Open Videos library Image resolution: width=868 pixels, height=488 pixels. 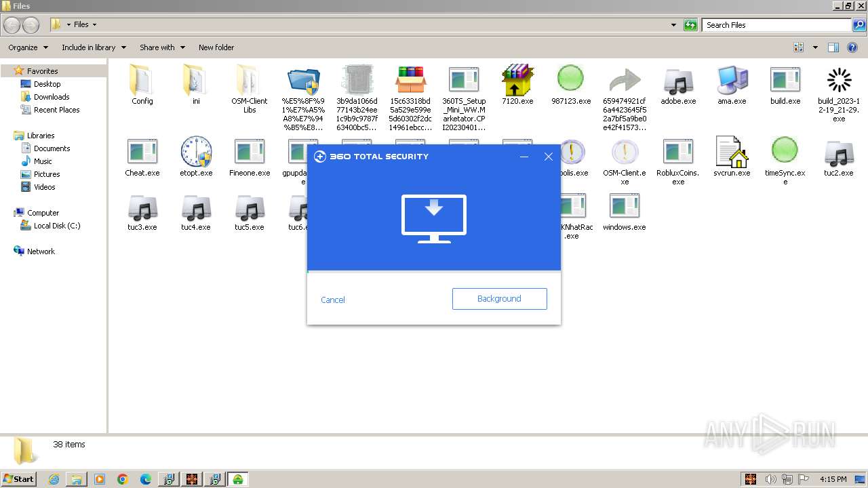44,187
